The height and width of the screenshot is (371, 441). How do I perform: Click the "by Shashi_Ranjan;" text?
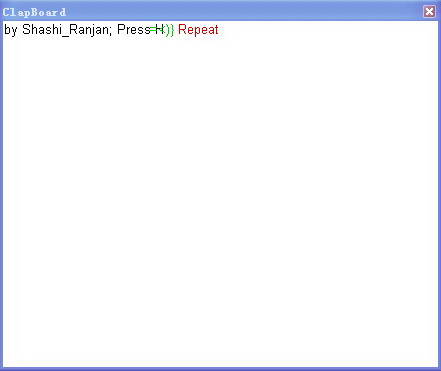point(58,30)
